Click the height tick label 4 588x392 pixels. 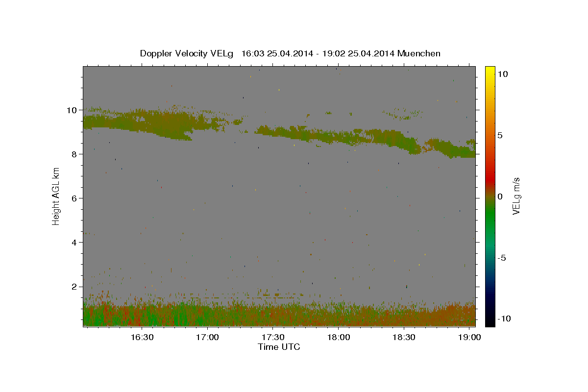click(x=75, y=243)
